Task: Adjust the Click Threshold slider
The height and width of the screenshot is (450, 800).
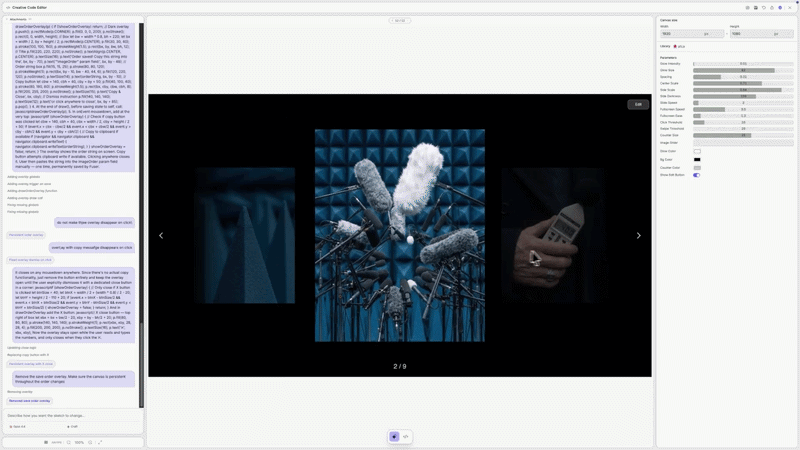Action: pos(743,122)
